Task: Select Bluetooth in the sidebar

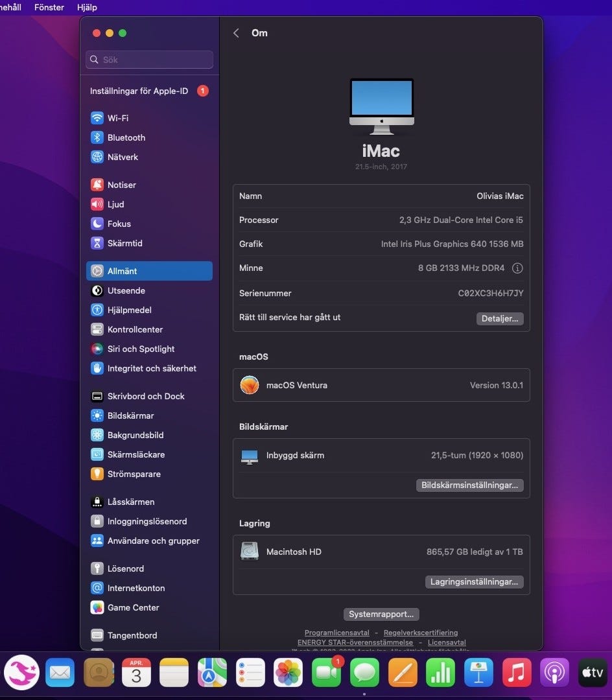Action: tap(126, 137)
